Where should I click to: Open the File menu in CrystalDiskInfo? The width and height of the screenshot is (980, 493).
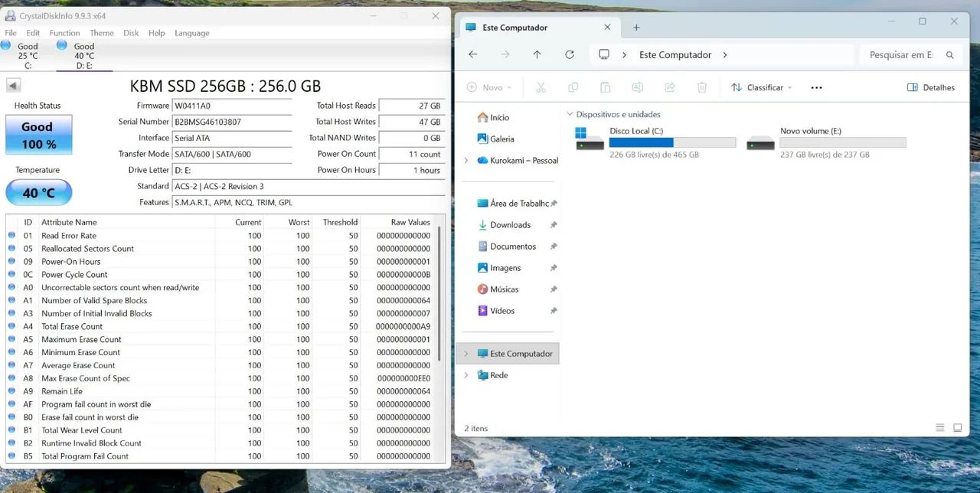pos(11,33)
